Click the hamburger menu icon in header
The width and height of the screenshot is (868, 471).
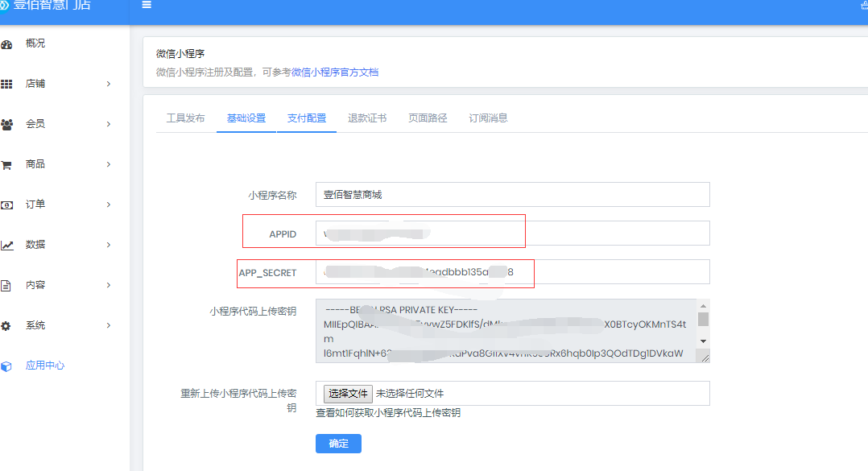pos(147,5)
